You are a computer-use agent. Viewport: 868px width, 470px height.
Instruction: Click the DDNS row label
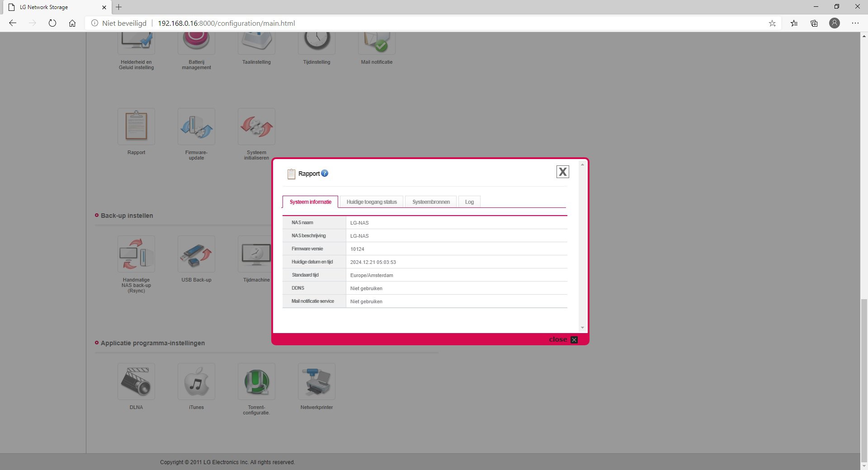(x=298, y=288)
